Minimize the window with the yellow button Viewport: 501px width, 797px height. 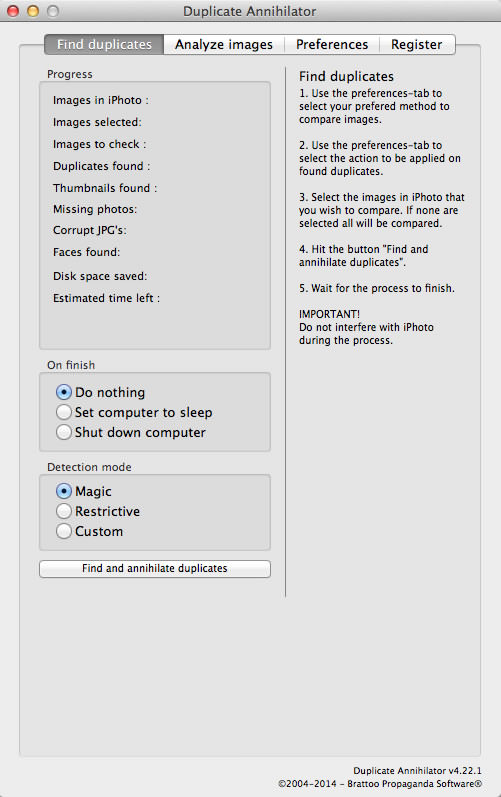point(33,11)
